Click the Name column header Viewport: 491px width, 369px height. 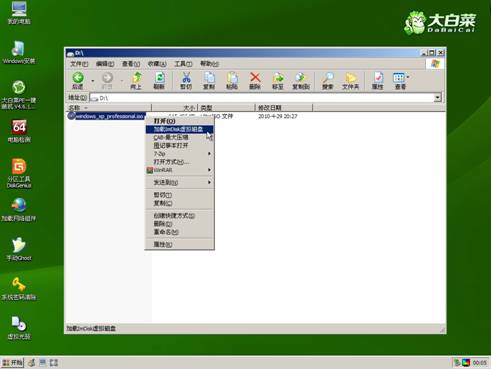[x=109, y=108]
